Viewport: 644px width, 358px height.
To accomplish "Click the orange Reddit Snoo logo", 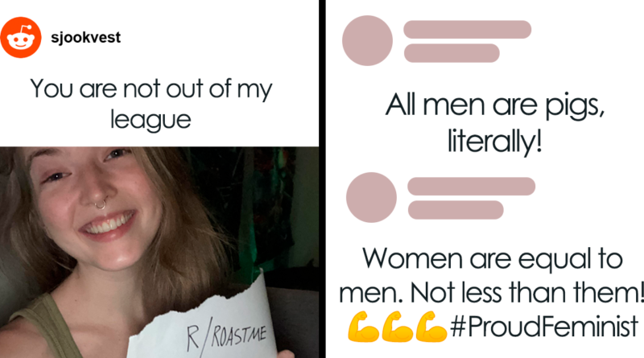I will [x=21, y=37].
